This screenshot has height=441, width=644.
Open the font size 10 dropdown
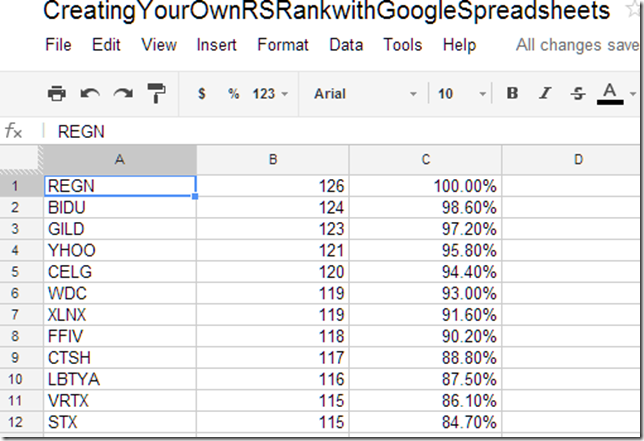tap(462, 94)
